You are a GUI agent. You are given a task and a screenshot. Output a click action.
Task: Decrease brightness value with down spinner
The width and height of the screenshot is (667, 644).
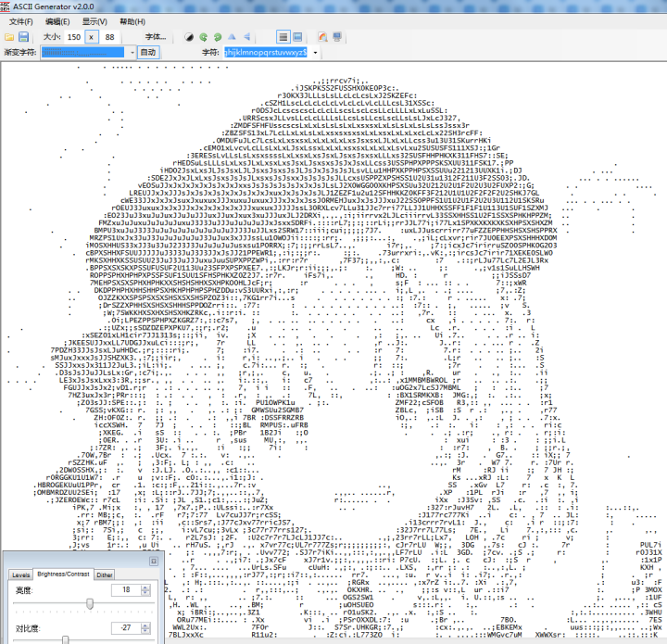click(x=145, y=592)
